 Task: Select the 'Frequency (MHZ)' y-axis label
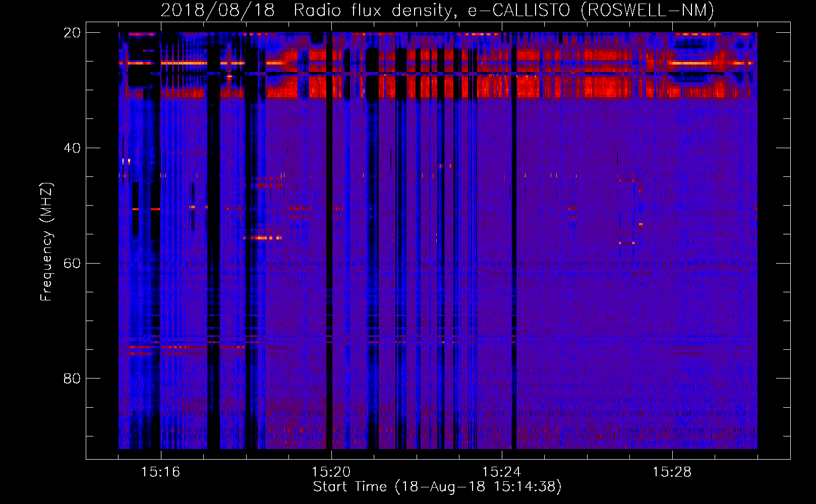pos(46,242)
